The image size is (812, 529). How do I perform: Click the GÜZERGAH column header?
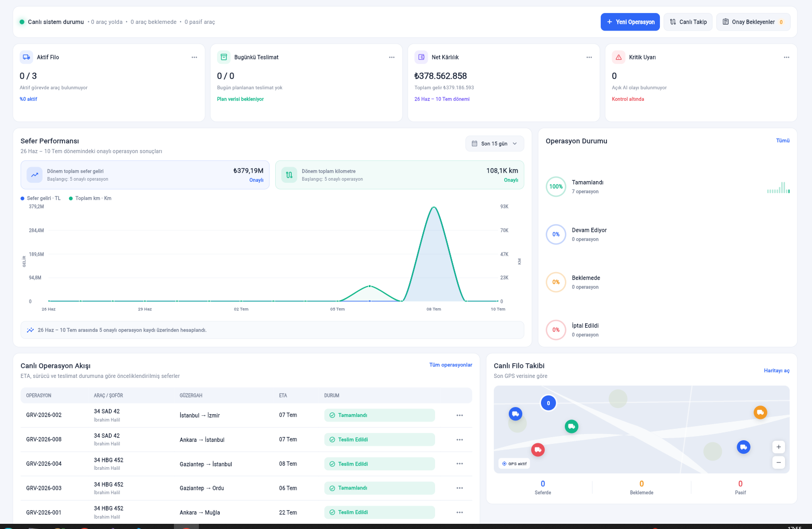pyautogui.click(x=191, y=396)
